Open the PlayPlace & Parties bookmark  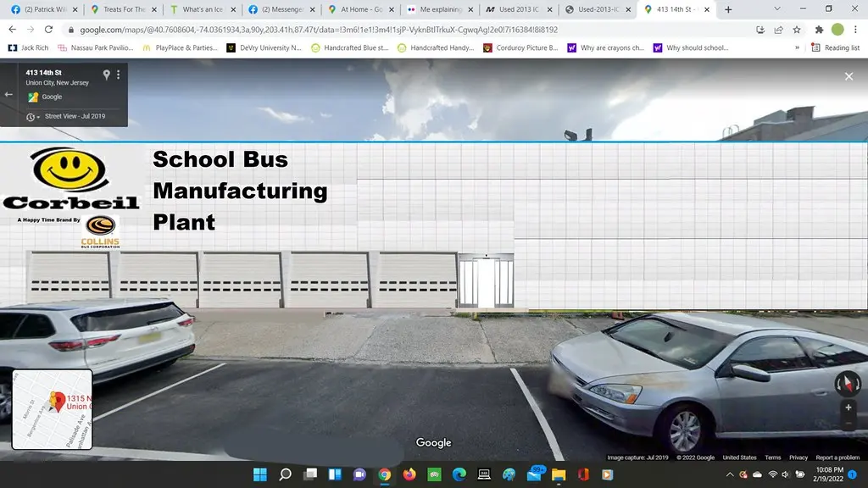(x=180, y=48)
